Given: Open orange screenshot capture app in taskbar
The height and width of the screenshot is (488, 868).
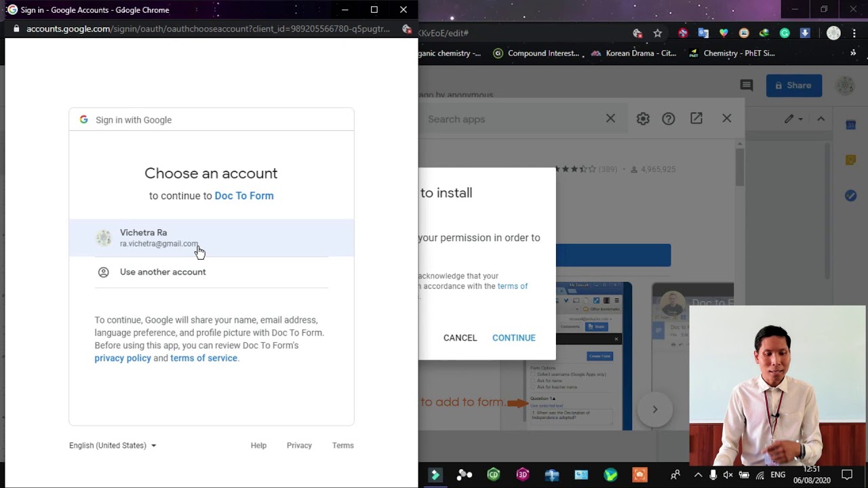Looking at the screenshot, I should click(639, 475).
